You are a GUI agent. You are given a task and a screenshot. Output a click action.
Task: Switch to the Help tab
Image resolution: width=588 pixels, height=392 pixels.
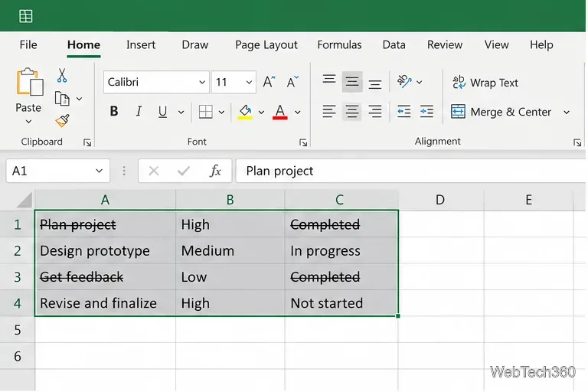click(541, 44)
